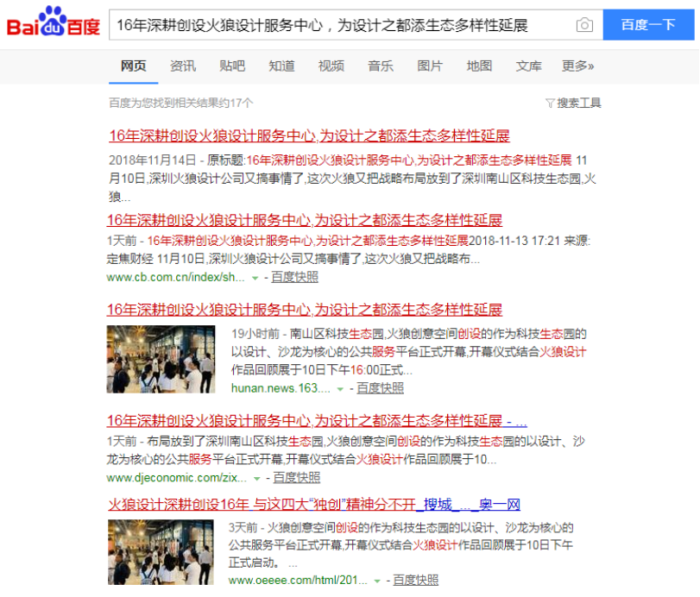This screenshot has height=597, width=700.
Task: Click the www.cb.com.cn/index/sh... URL
Action: 175,277
